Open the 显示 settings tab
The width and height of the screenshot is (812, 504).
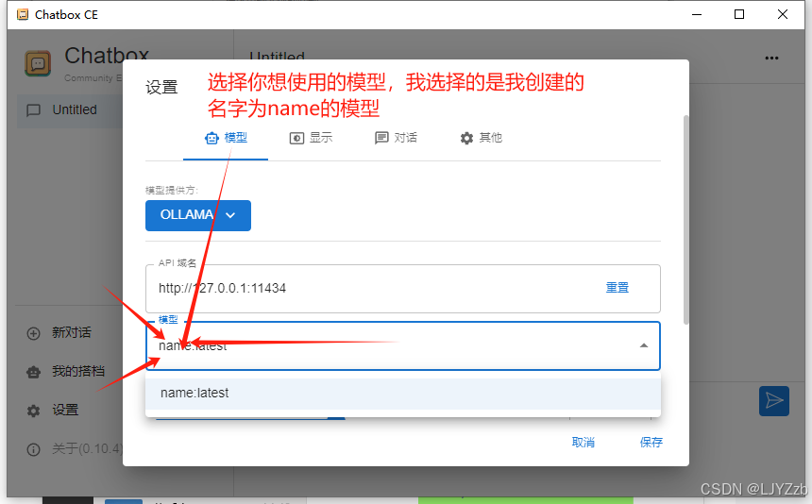click(311, 138)
